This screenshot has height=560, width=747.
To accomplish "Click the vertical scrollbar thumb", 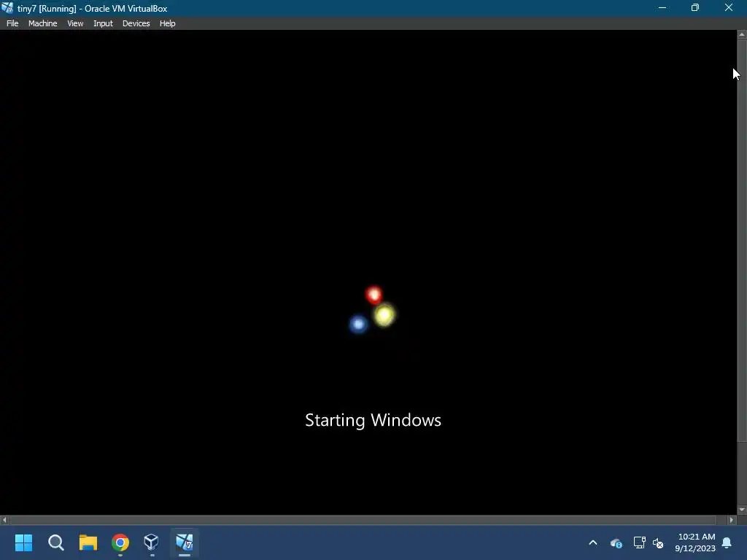I will [742, 242].
